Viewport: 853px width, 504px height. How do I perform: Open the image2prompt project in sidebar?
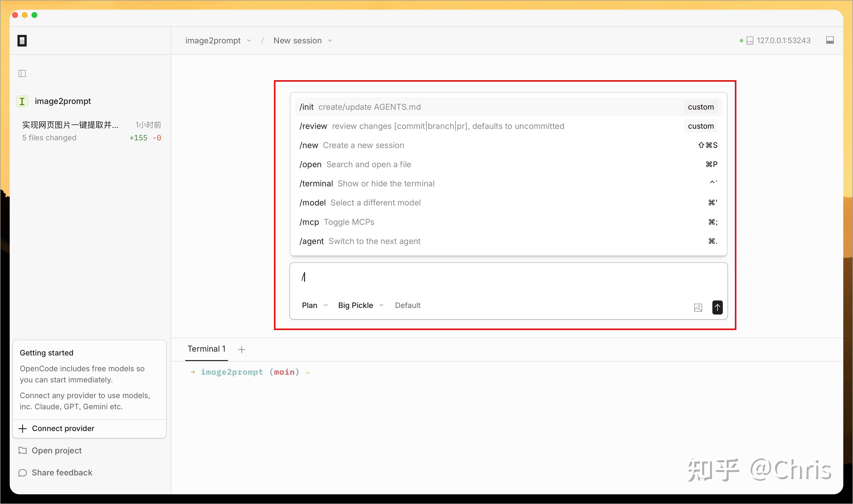click(x=63, y=101)
